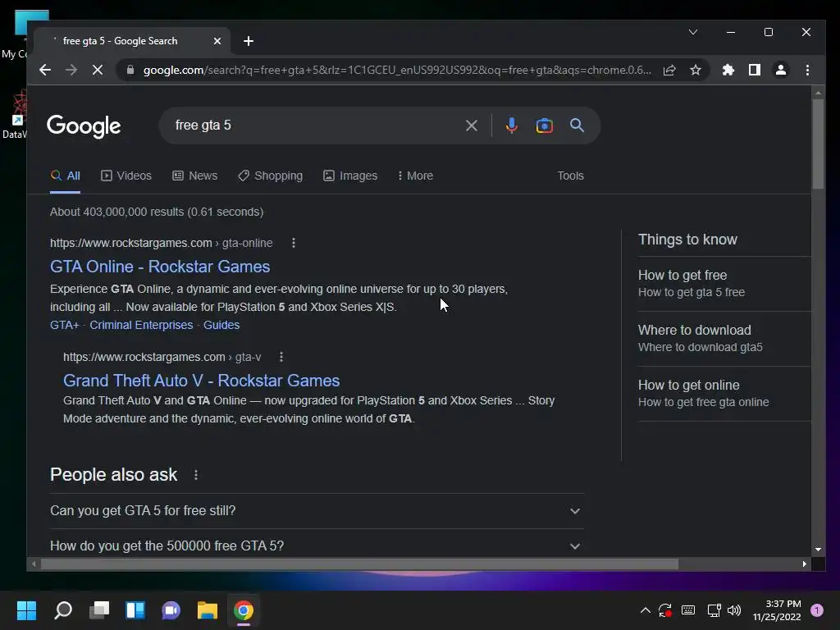This screenshot has height=630, width=840.
Task: Open clock and date 3:37 PM
Action: (777, 610)
